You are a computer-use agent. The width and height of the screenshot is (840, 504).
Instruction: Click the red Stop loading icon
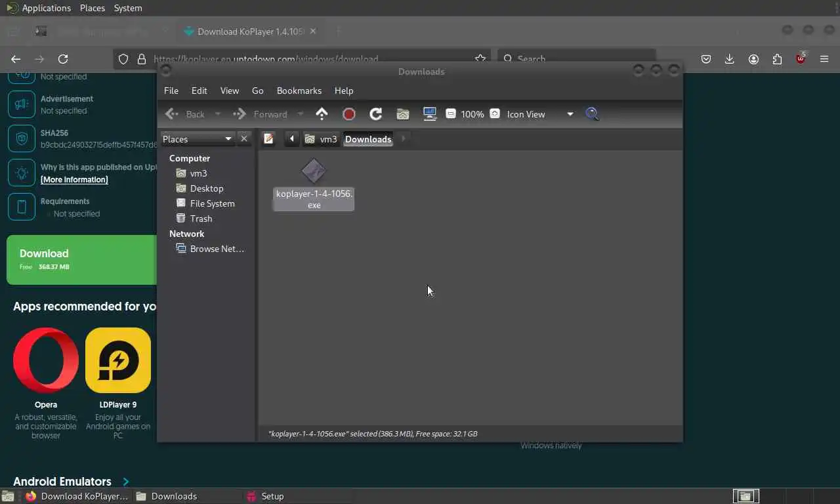coord(349,114)
